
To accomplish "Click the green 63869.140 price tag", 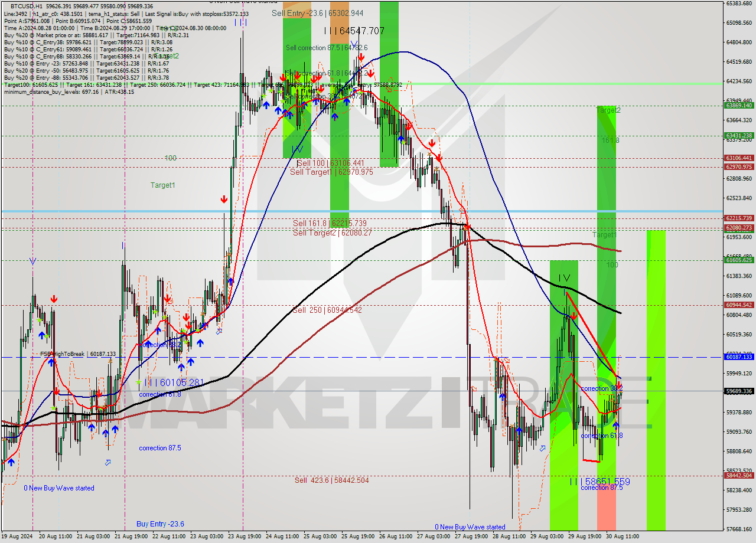I will coord(739,106).
